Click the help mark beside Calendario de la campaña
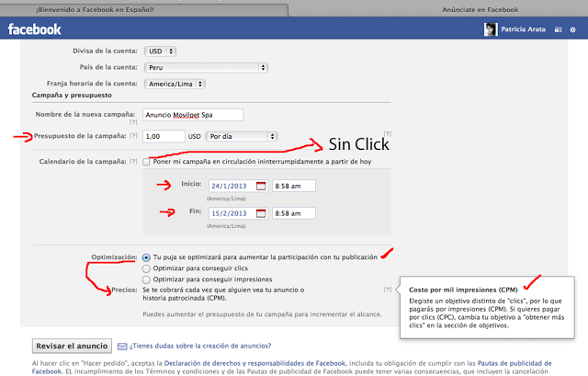Viewport: 588px width, 376px height. point(133,161)
